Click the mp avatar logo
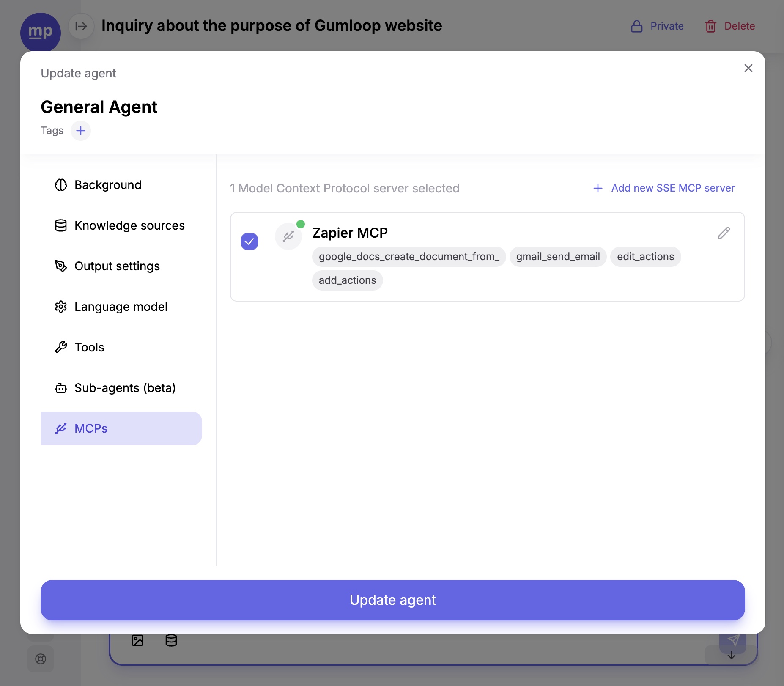Viewport: 784px width, 686px height. (41, 32)
